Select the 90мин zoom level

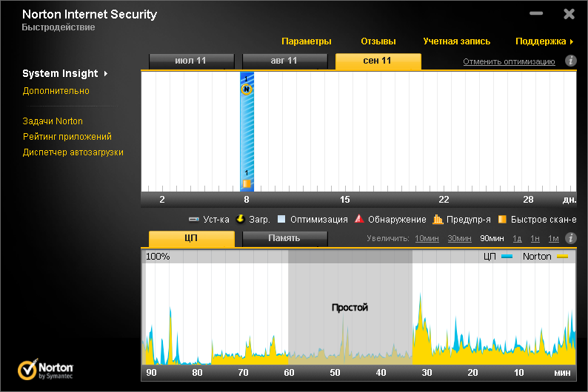coord(492,238)
